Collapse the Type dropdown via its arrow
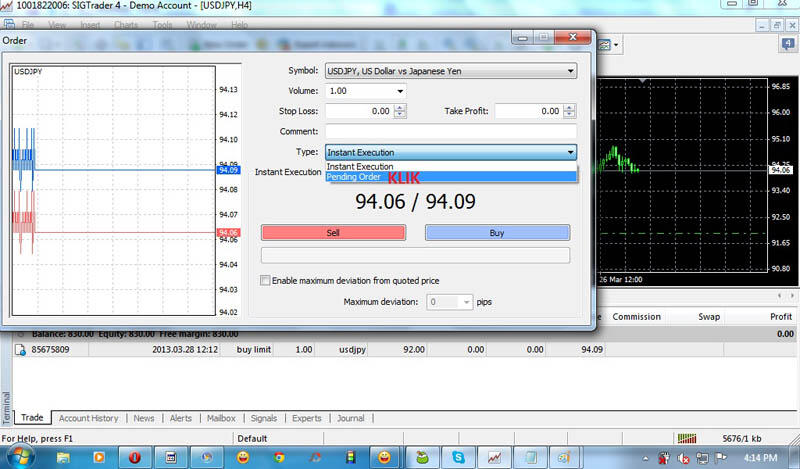Viewport: 800px width, 469px height. pyautogui.click(x=570, y=152)
